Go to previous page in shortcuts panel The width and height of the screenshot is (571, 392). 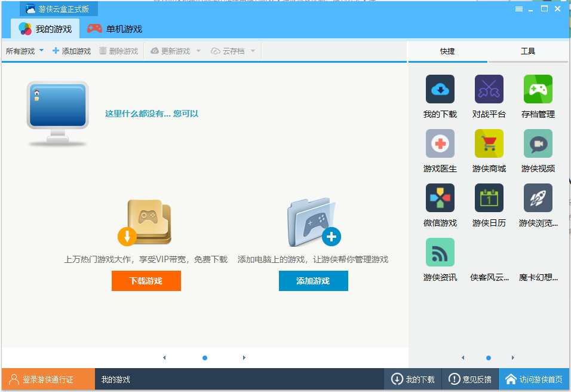tap(463, 358)
